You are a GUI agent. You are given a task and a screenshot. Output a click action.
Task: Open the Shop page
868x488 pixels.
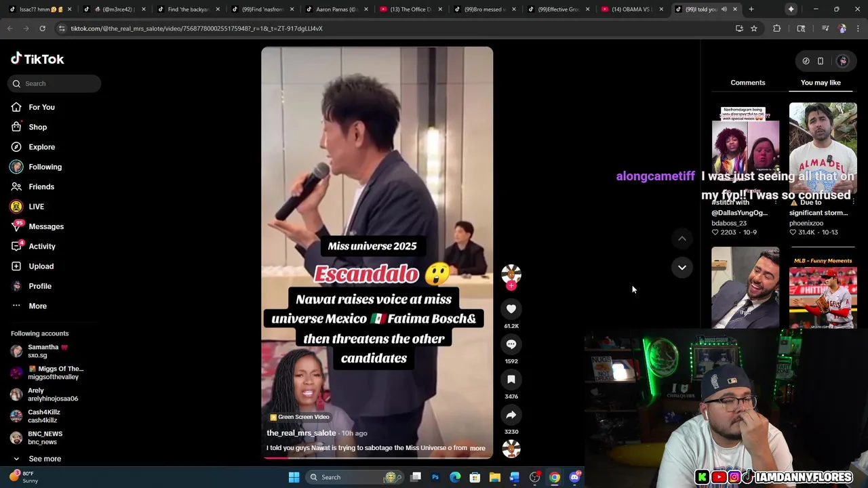(29, 127)
